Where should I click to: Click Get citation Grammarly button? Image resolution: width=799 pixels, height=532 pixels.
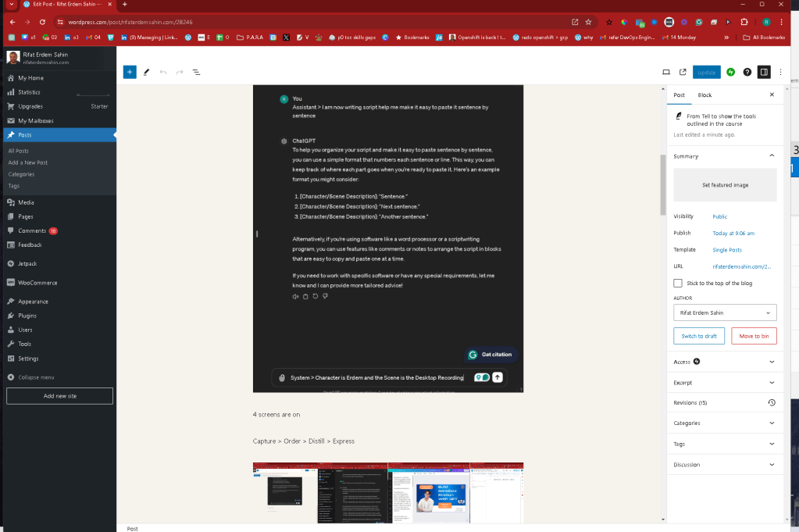(491, 355)
